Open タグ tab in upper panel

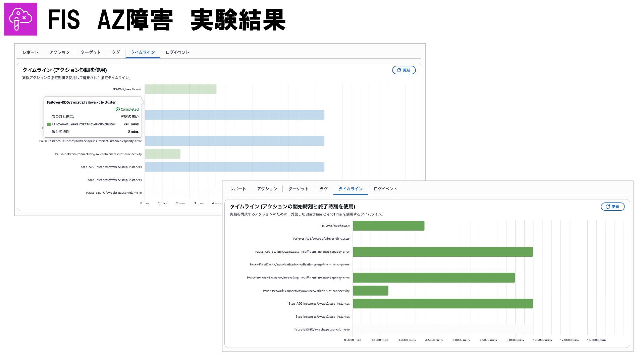coord(116,52)
